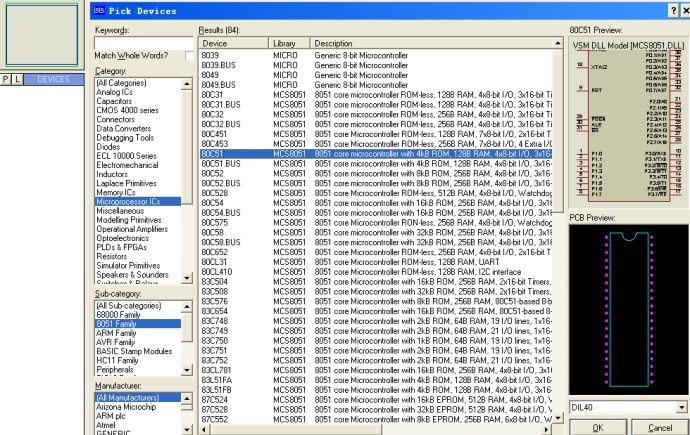Select the 83C750 device row

point(376,340)
